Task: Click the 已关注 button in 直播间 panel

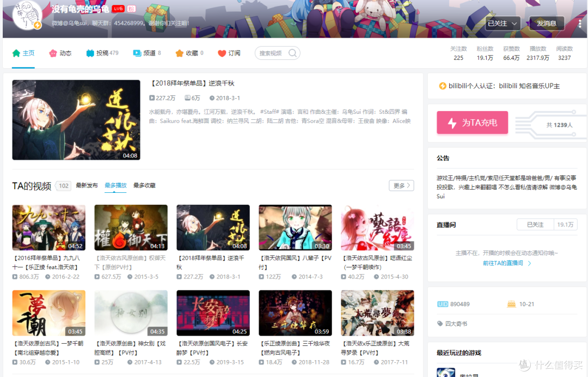Action: point(535,224)
